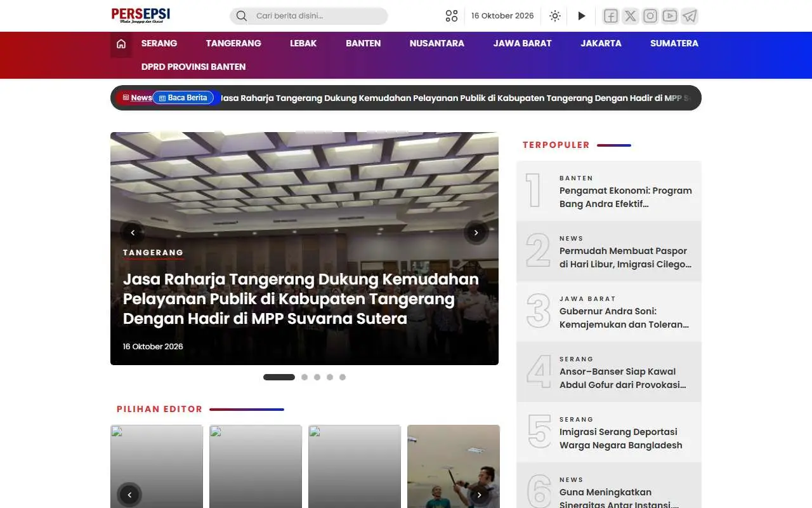Open the Facebook page icon
Screen dimensions: 812x508
[610, 16]
